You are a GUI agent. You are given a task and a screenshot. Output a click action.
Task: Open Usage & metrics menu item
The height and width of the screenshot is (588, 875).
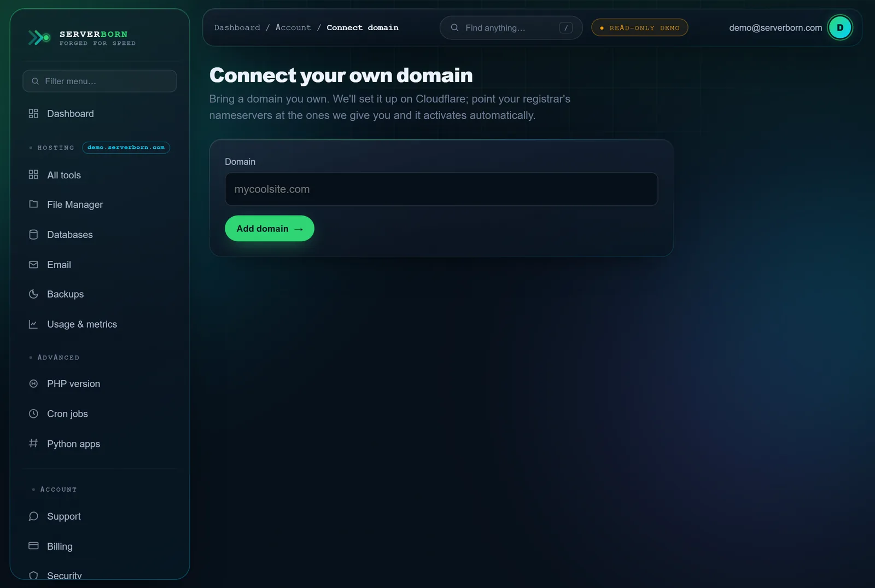pos(100,324)
